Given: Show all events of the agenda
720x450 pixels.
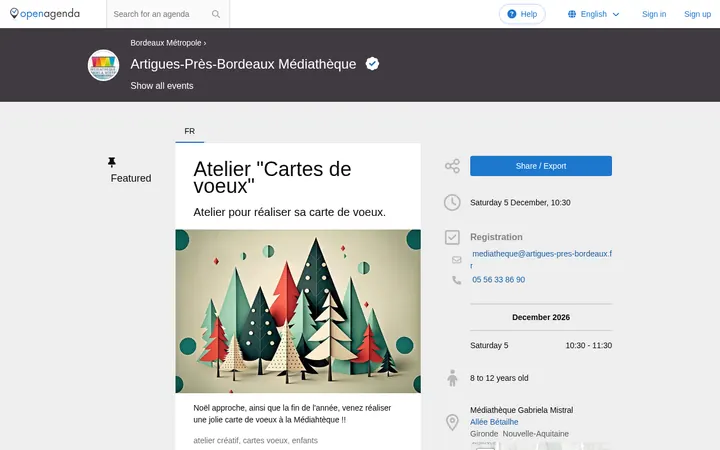Looking at the screenshot, I should pos(162,86).
